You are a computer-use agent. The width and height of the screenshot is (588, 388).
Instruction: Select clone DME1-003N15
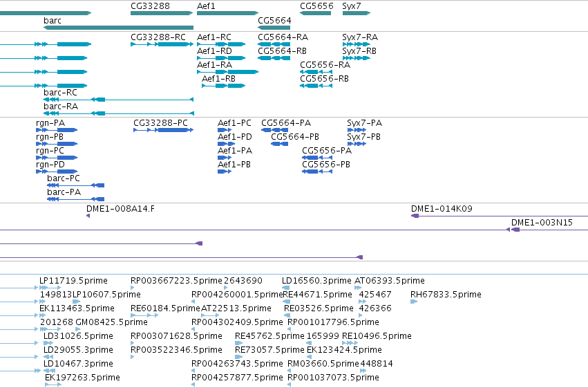(x=549, y=230)
